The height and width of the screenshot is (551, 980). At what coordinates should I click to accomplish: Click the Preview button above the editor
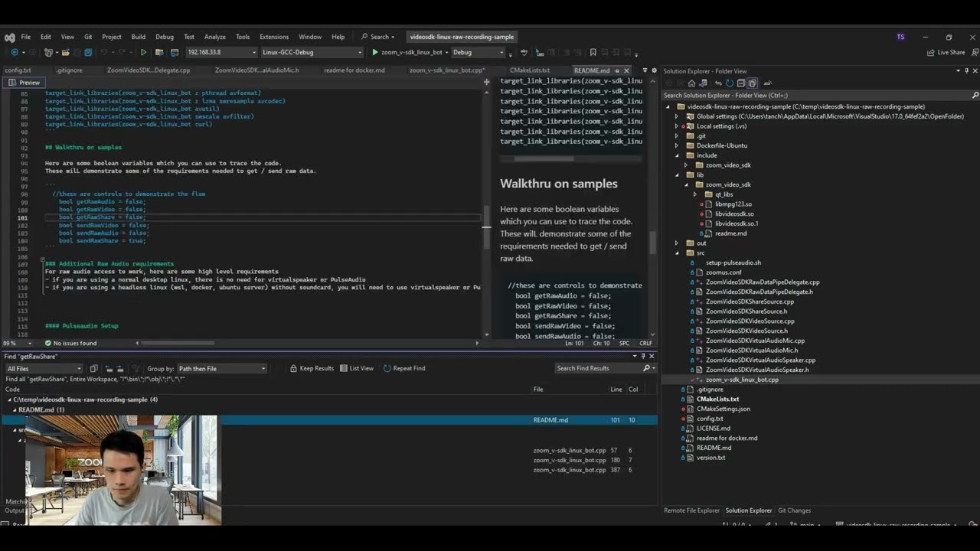pos(24,83)
